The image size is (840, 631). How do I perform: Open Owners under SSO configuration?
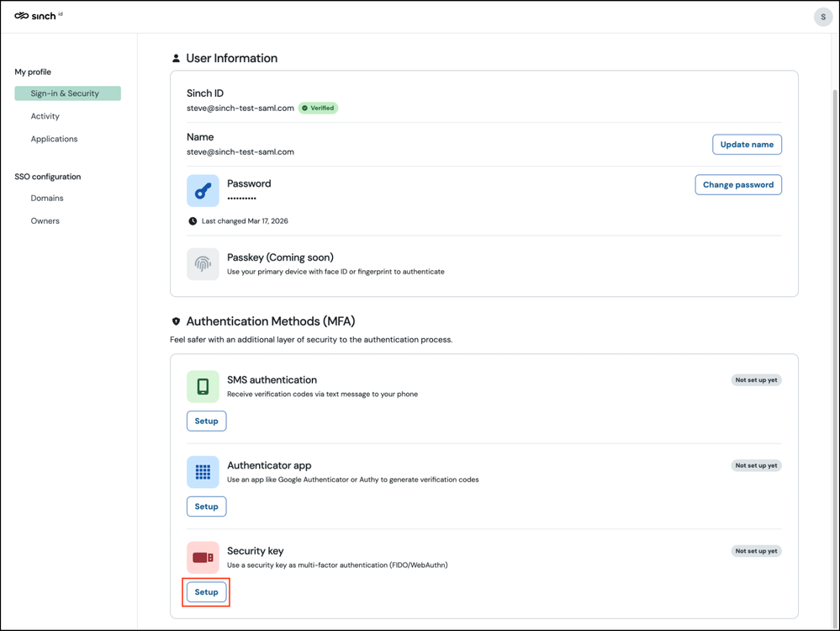(45, 221)
